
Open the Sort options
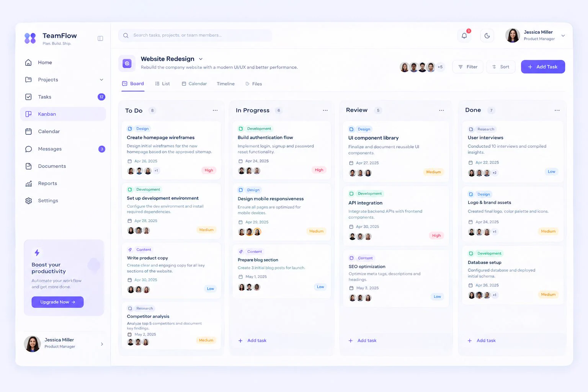point(501,67)
